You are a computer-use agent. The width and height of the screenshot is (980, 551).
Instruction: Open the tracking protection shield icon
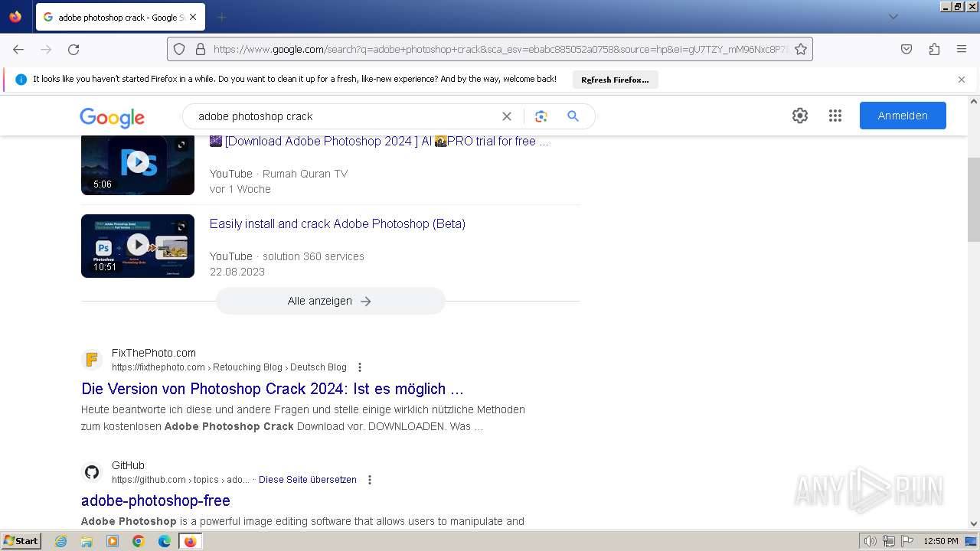click(x=179, y=49)
